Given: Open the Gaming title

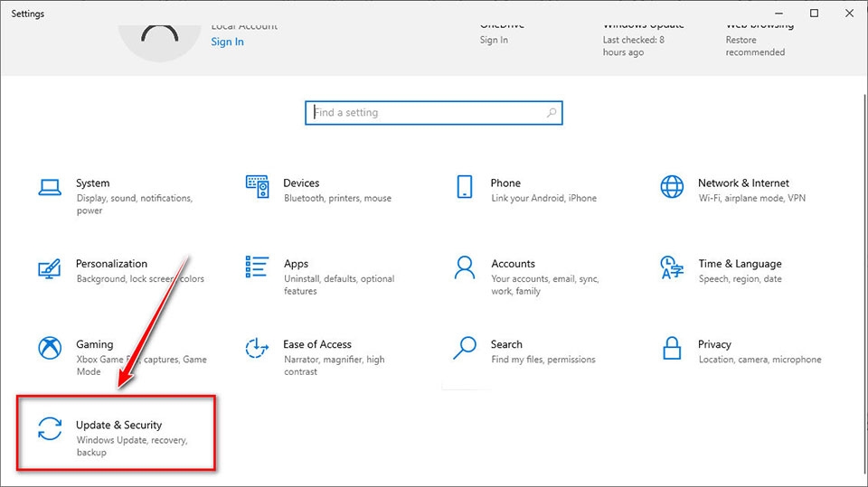Looking at the screenshot, I should pos(95,344).
